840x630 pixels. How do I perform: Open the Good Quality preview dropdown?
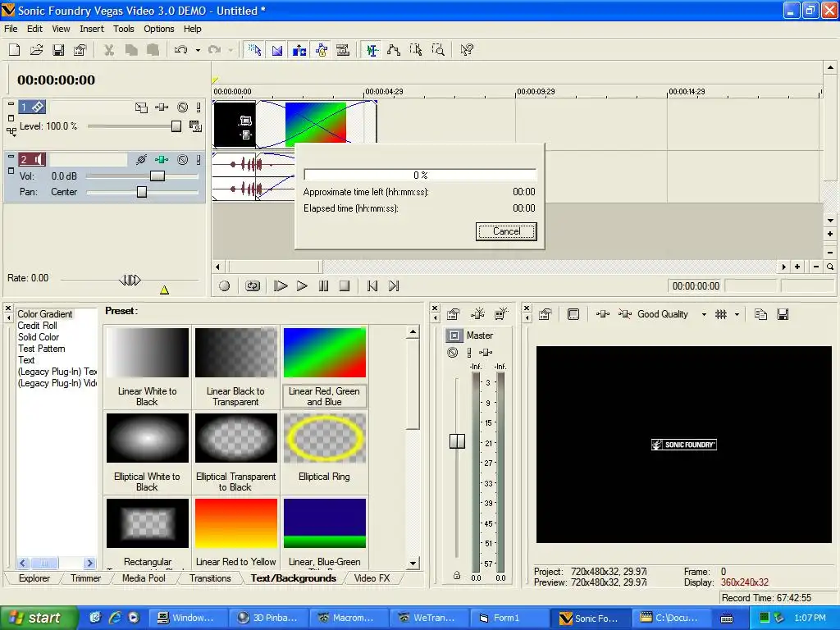click(704, 314)
